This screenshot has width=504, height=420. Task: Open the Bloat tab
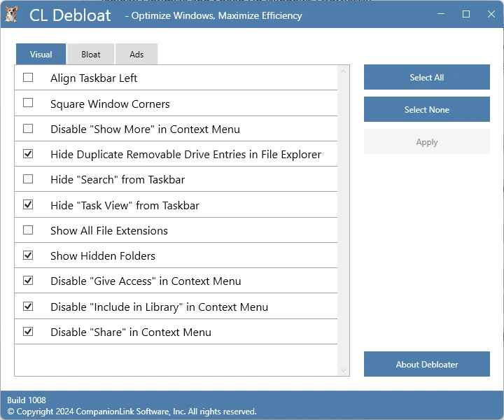point(90,54)
